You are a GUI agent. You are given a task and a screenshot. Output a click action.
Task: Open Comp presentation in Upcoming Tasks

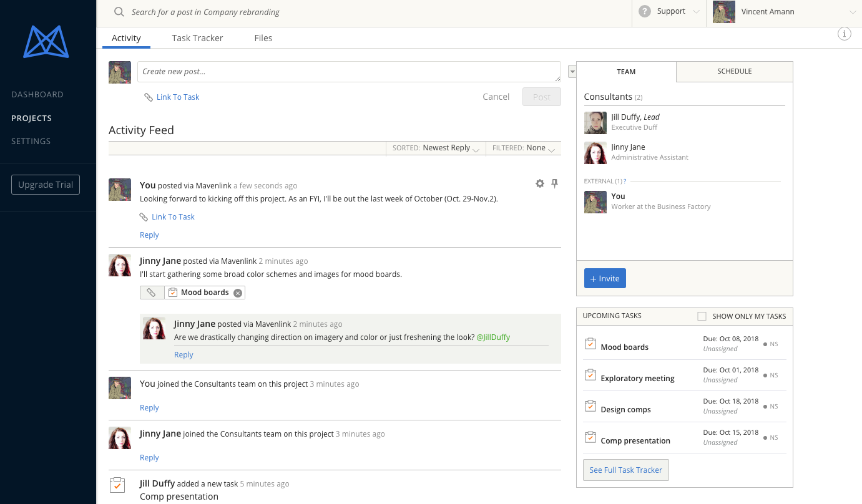635,441
